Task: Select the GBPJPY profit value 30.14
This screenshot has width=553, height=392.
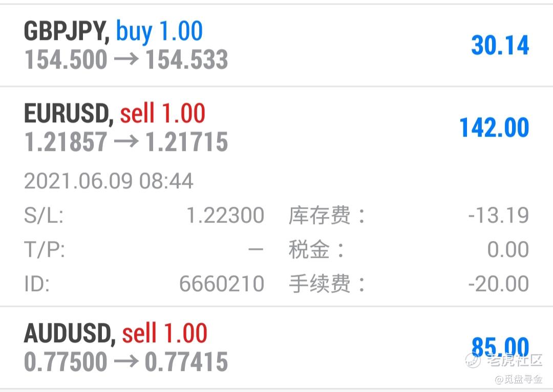Action: coord(500,46)
